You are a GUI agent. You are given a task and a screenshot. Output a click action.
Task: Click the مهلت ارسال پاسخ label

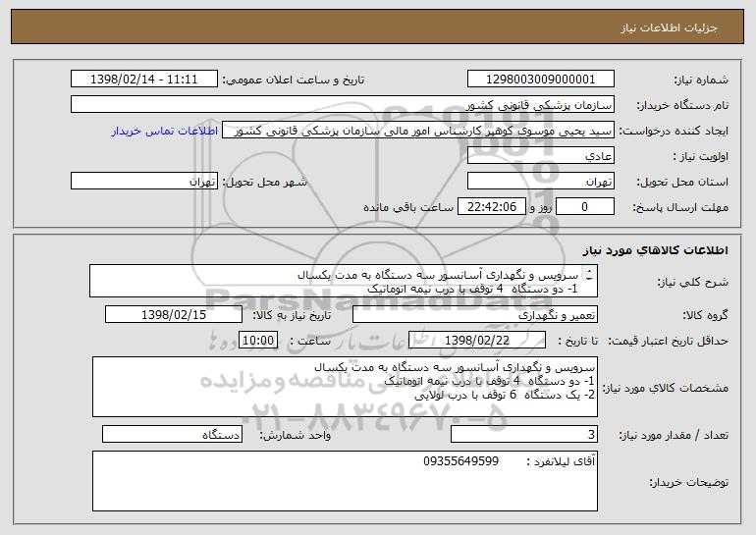(x=680, y=207)
